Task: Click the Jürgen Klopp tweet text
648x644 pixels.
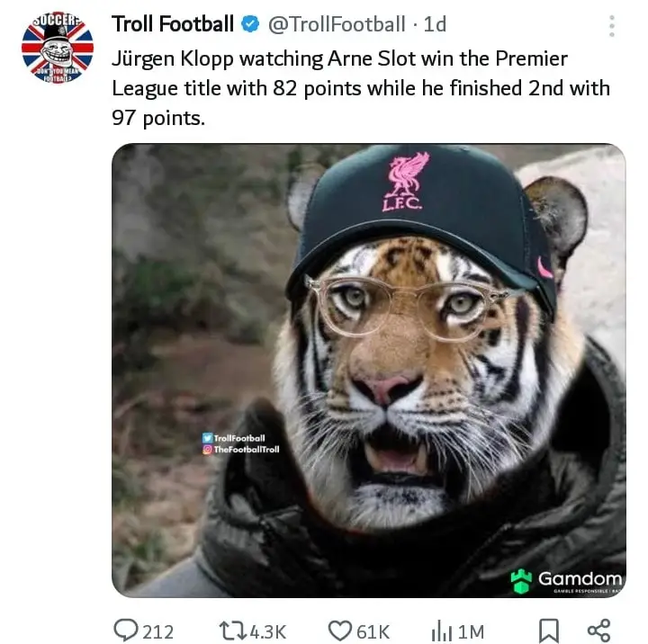Action: click(360, 88)
